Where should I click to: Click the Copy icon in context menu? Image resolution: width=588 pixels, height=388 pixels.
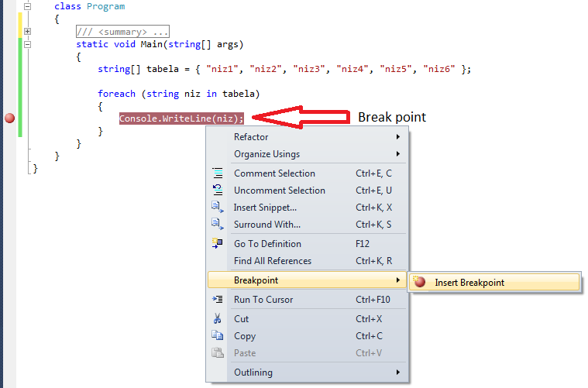pos(218,336)
